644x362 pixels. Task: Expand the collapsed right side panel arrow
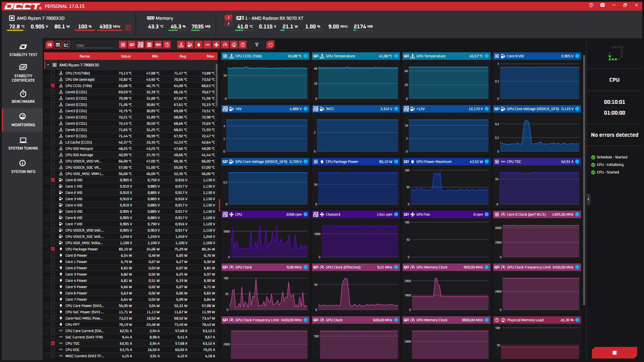[x=588, y=199]
